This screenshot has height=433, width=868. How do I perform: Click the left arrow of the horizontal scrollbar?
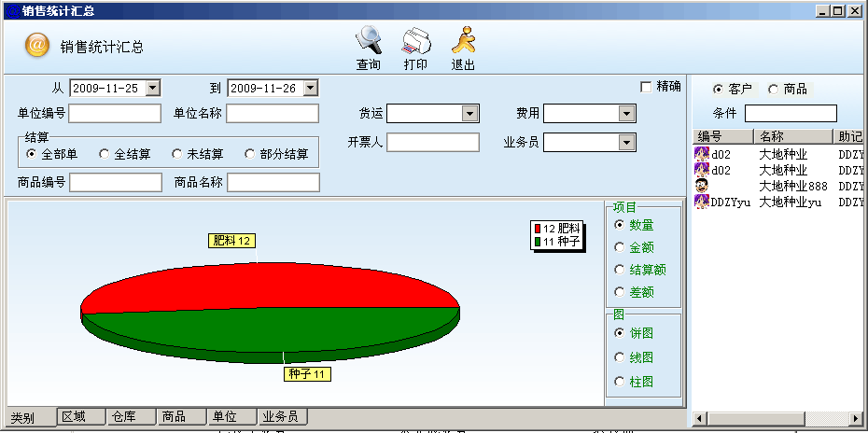pyautogui.click(x=700, y=419)
